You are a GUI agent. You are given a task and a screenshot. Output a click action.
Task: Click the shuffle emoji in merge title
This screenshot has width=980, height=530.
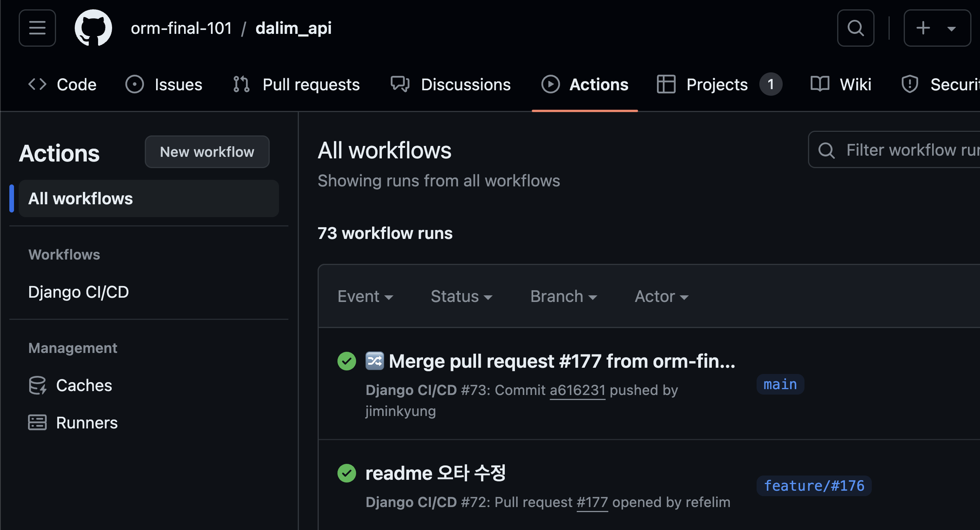pos(375,361)
